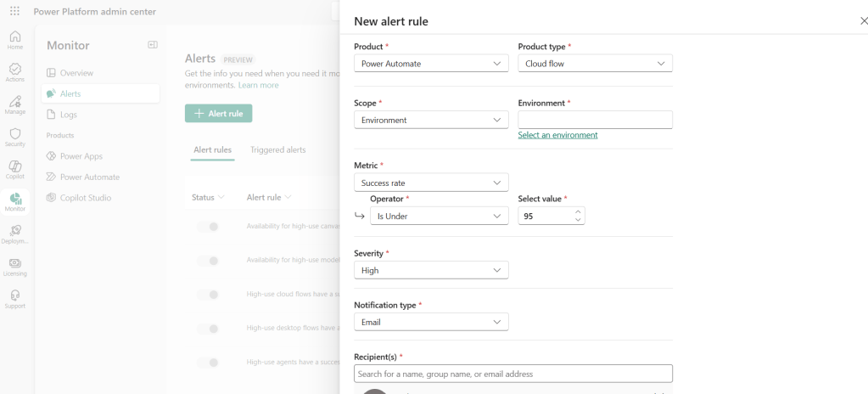Open the Security shield icon

click(x=14, y=138)
